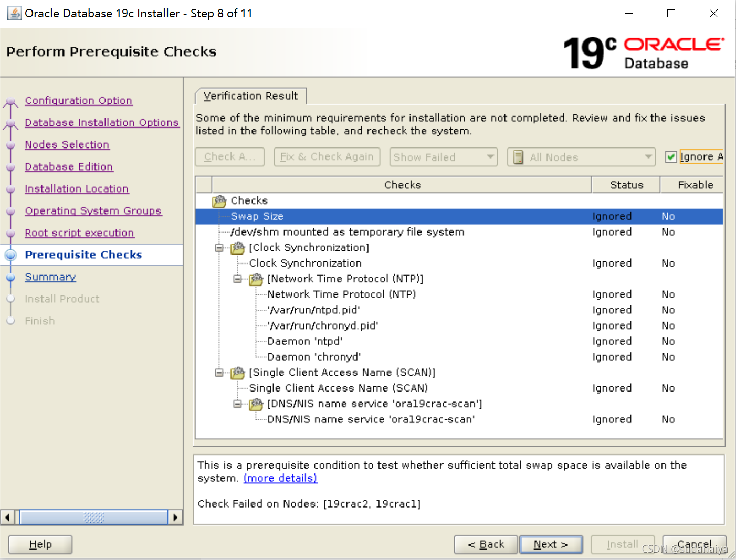Click the sidebar horizontal scrollbar thumb

tap(93, 517)
